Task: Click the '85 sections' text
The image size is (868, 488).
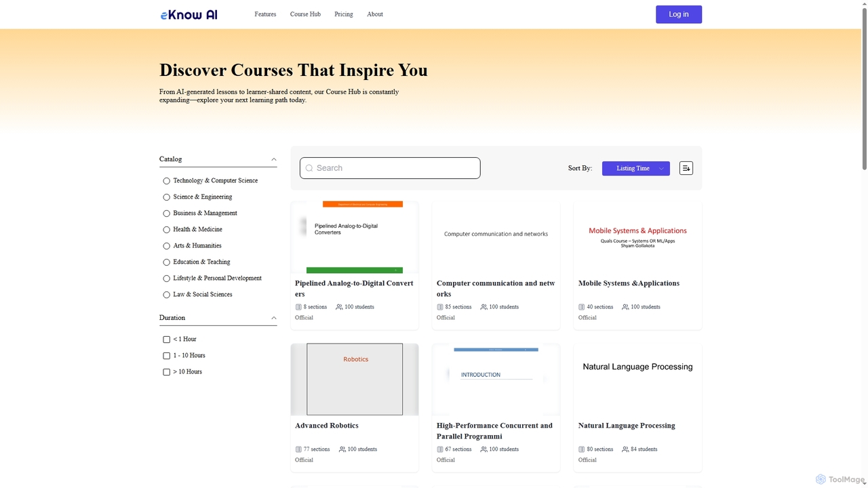Action: 458,307
